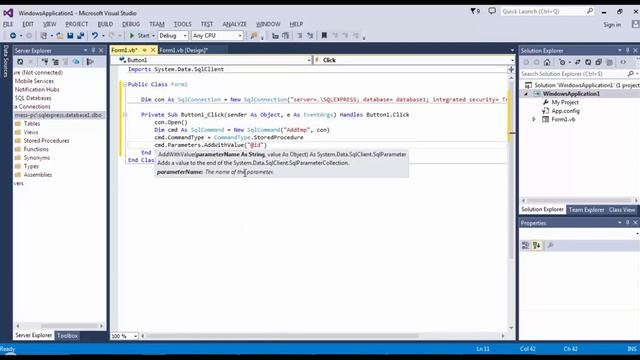Click the Categorized icon in Properties panel
Image resolution: width=640 pixels, height=360 pixels.
tap(526, 245)
